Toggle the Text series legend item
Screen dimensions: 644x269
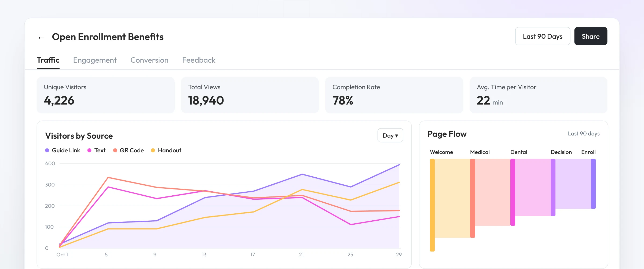click(x=97, y=150)
